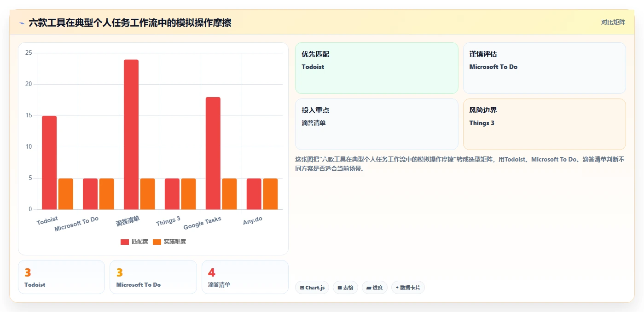Image resolution: width=644 pixels, height=312 pixels.
Task: Click the tallest red bar for 滴答清单
Action: [131, 134]
